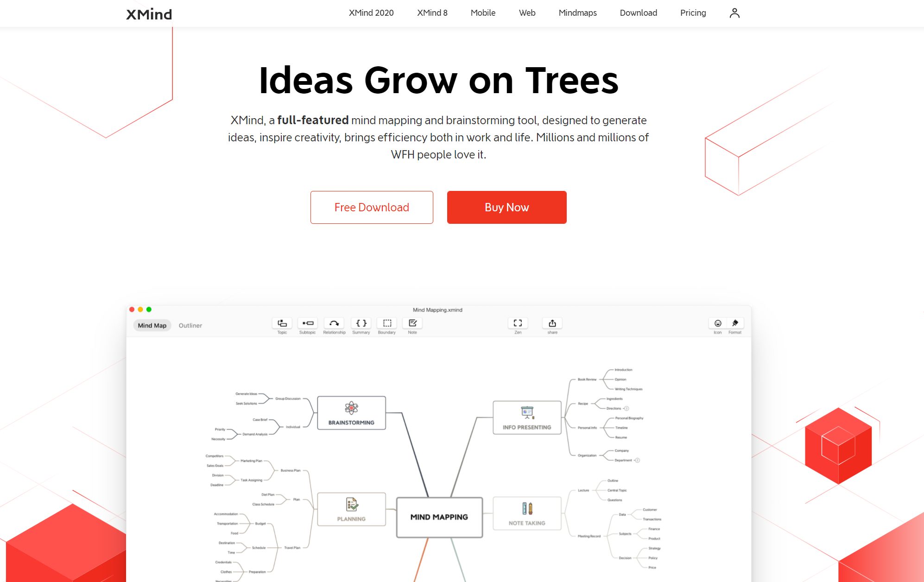
Task: Click the Travel Plan subtopic
Action: pyautogui.click(x=292, y=548)
